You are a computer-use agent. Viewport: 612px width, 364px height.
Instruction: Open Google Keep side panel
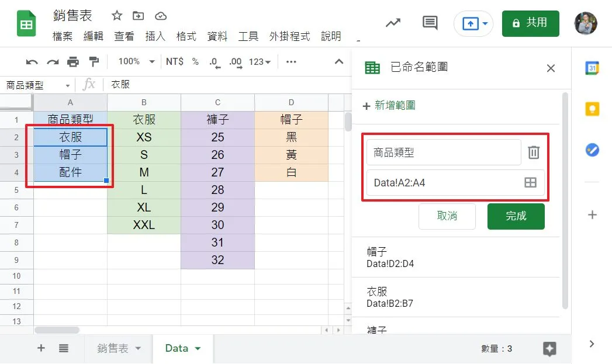[592, 109]
